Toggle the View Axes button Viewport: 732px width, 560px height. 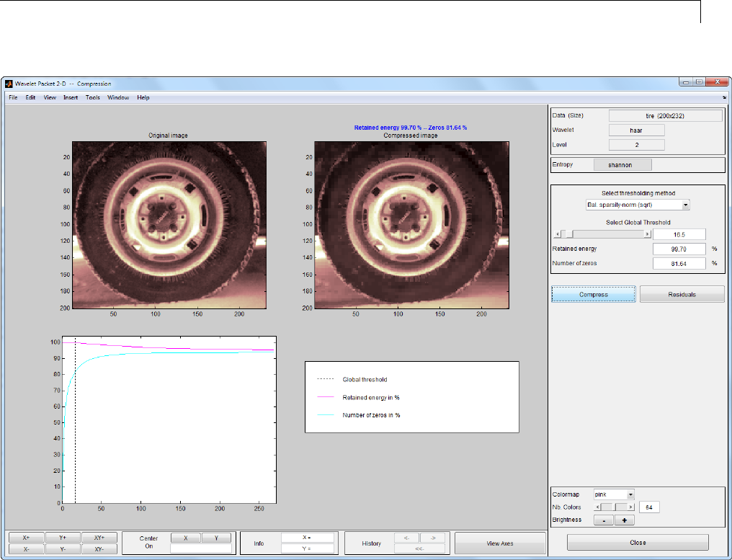tap(499, 543)
